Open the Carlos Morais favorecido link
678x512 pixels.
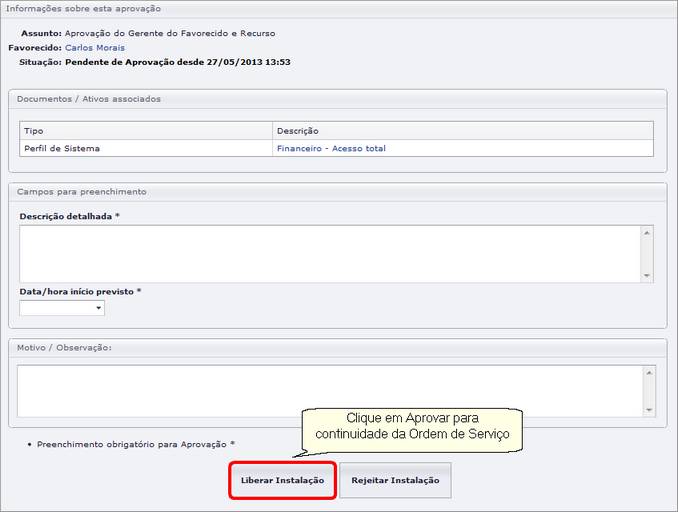coord(95,47)
